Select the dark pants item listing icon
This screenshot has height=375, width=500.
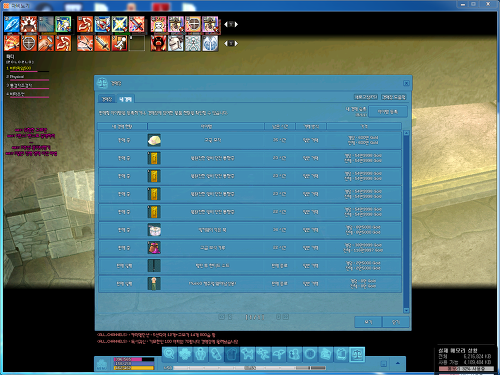click(x=154, y=266)
